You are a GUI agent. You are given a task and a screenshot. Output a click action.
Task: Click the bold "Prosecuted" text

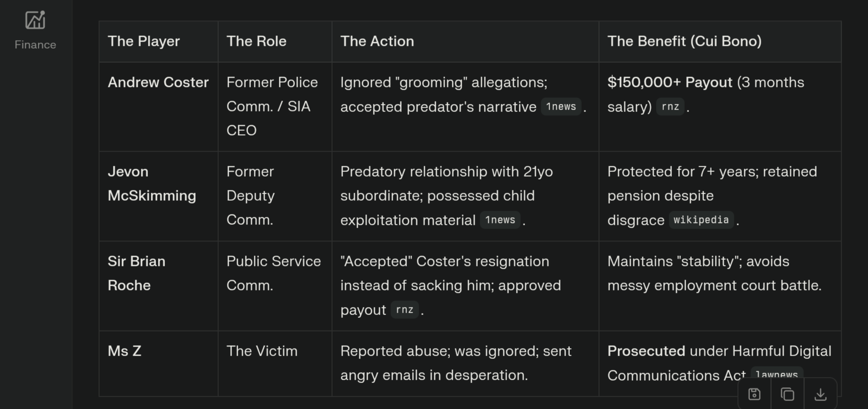coord(646,351)
